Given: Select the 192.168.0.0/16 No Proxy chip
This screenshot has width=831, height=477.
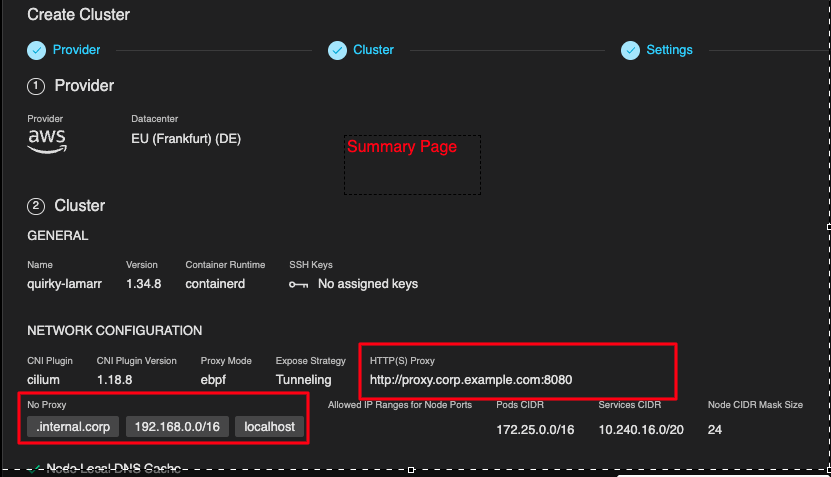Looking at the screenshot, I should tap(177, 427).
